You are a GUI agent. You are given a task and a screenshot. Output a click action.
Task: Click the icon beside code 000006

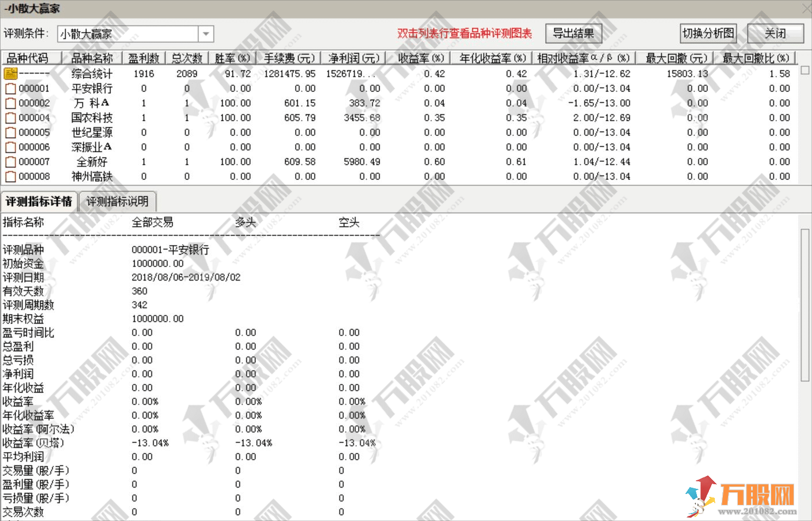tap(10, 147)
